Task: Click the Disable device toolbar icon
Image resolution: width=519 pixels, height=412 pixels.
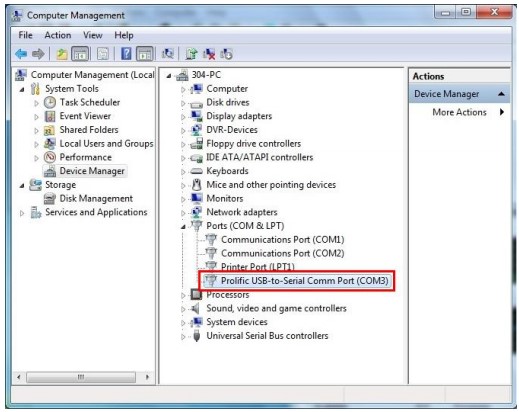Action: (x=226, y=54)
